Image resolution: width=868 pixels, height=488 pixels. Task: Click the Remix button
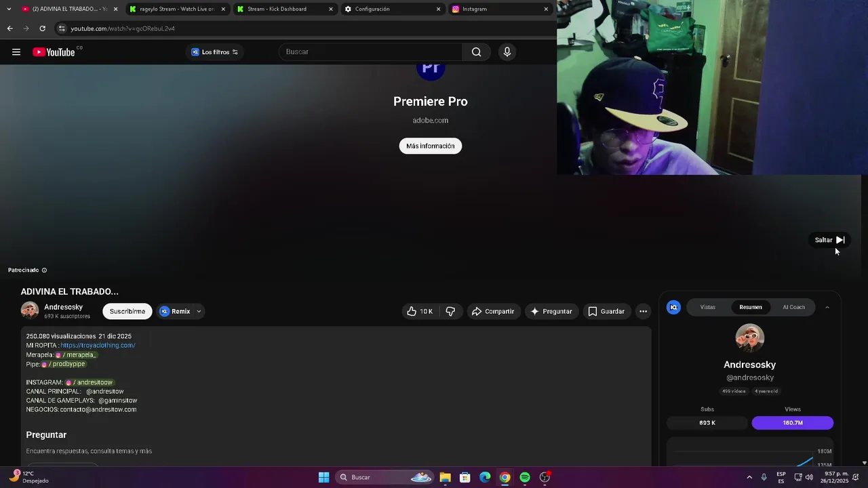pos(175,312)
